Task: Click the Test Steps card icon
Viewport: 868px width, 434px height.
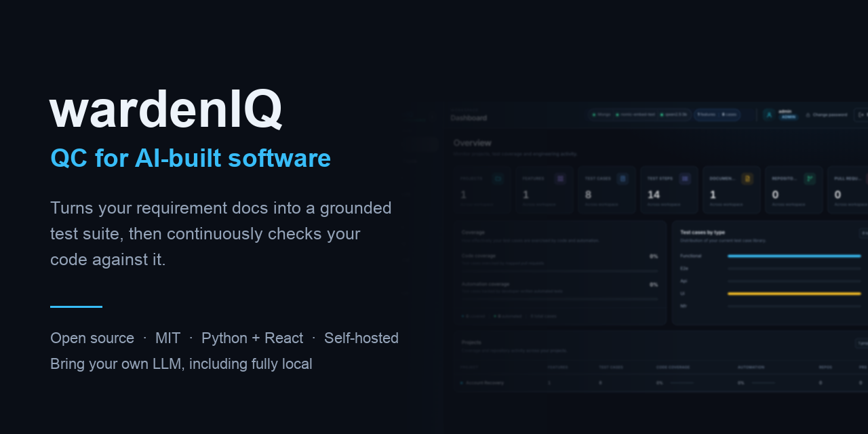Action: tap(685, 178)
